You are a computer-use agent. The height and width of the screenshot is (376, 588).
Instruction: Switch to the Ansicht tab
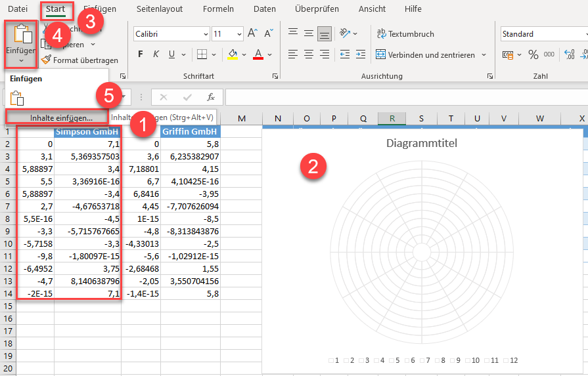pos(372,9)
